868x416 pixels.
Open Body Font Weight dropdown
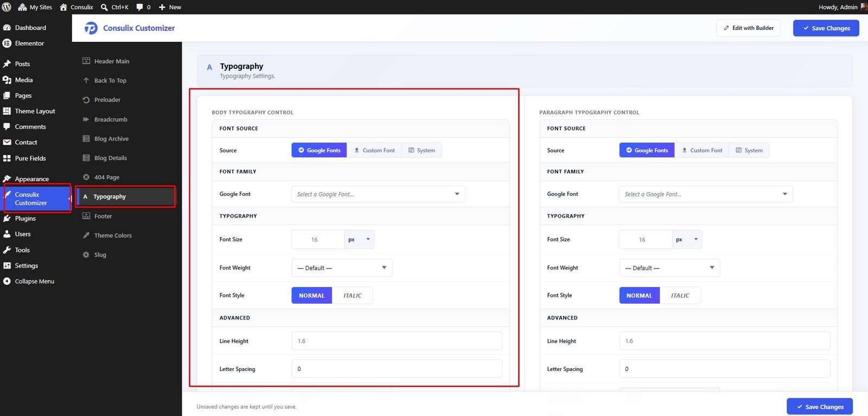point(342,268)
